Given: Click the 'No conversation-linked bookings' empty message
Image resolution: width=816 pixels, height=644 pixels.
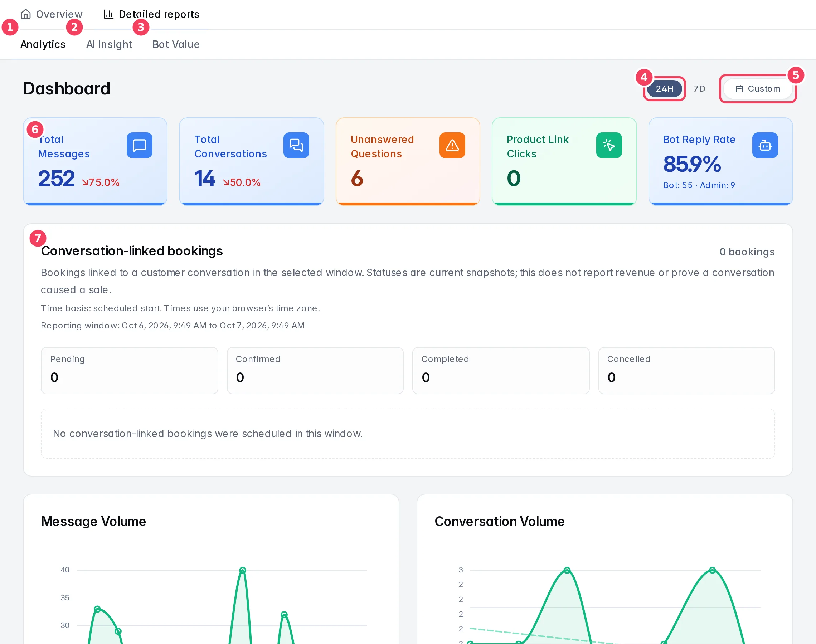Looking at the screenshot, I should (x=207, y=434).
